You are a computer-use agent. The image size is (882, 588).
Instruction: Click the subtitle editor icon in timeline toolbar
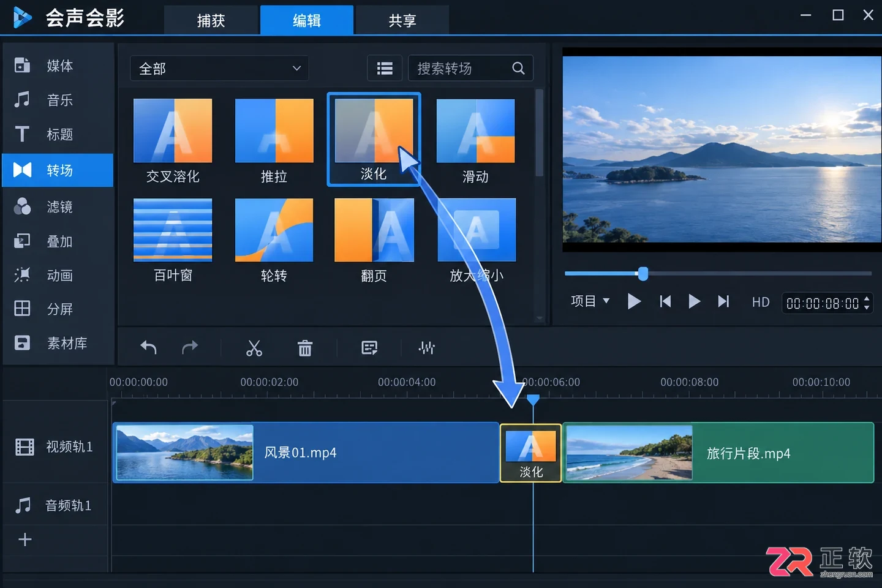tap(369, 348)
